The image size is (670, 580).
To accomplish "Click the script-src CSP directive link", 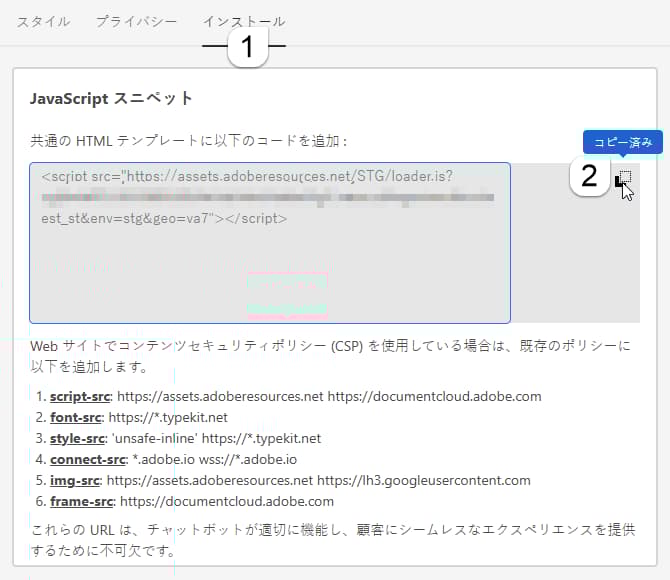I will coord(80,397).
